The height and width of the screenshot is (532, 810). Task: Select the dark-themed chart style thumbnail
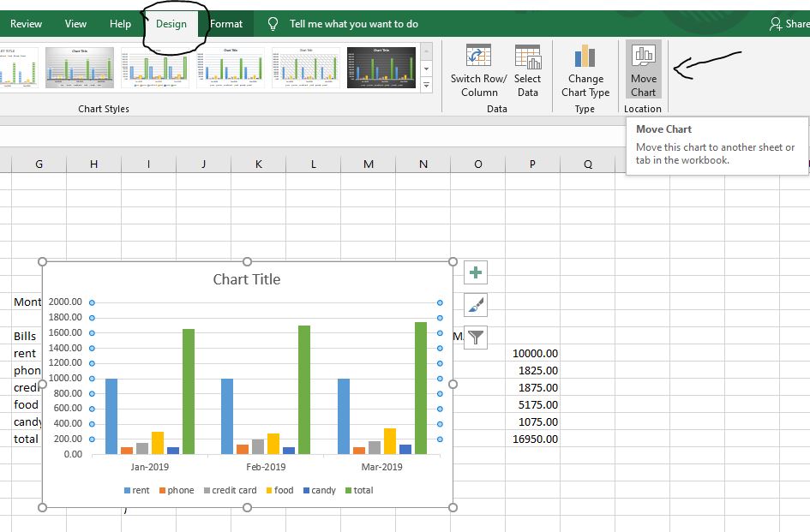coord(381,66)
